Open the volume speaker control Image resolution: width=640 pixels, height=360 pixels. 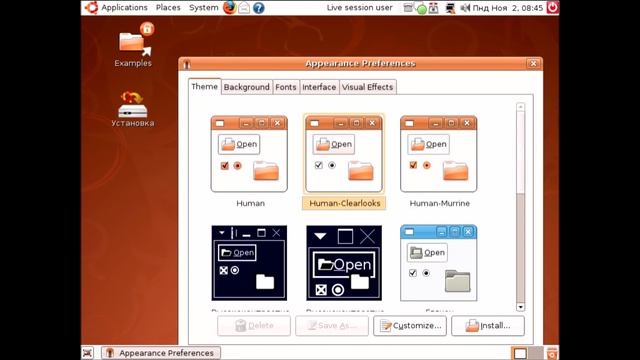coord(465,8)
